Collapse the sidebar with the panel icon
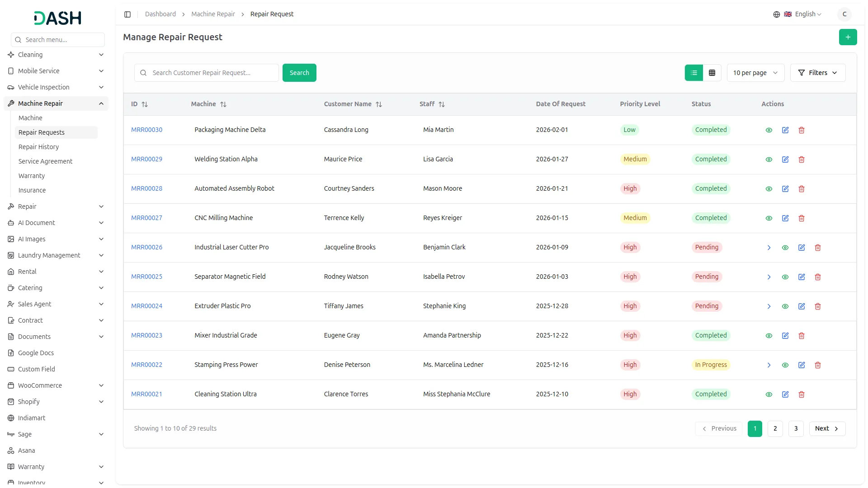The width and height of the screenshot is (868, 488). 127,14
